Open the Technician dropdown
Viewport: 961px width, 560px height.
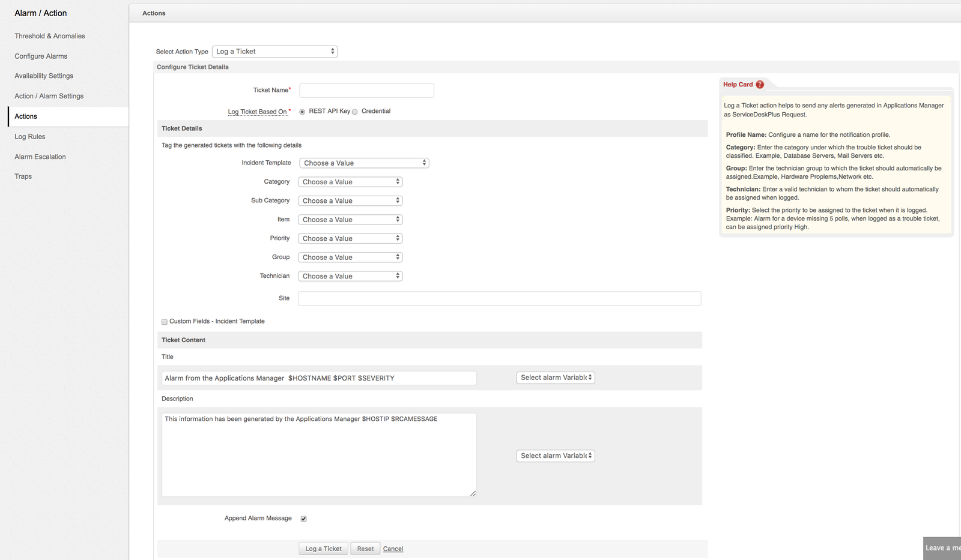click(x=350, y=276)
